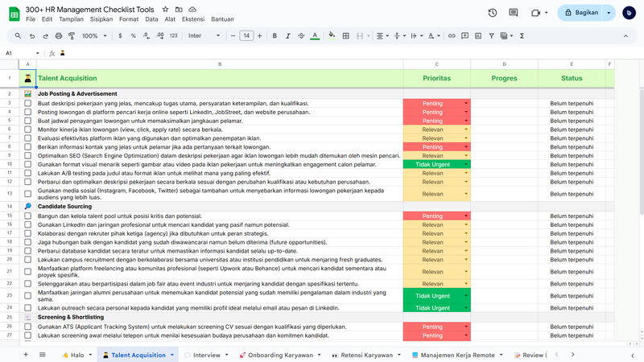Viewport: 644px width, 362px height.
Task: Click the vertical scrollbar
Action: tap(641, 152)
